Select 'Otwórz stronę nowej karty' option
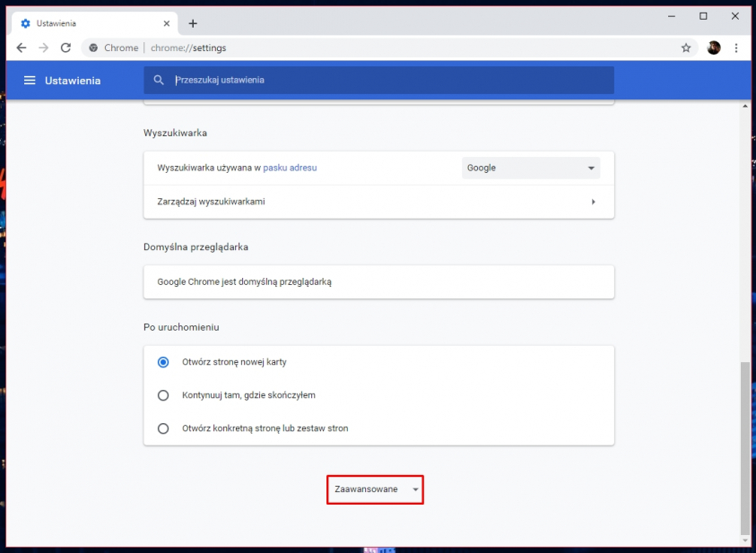The height and width of the screenshot is (553, 756). click(x=162, y=362)
